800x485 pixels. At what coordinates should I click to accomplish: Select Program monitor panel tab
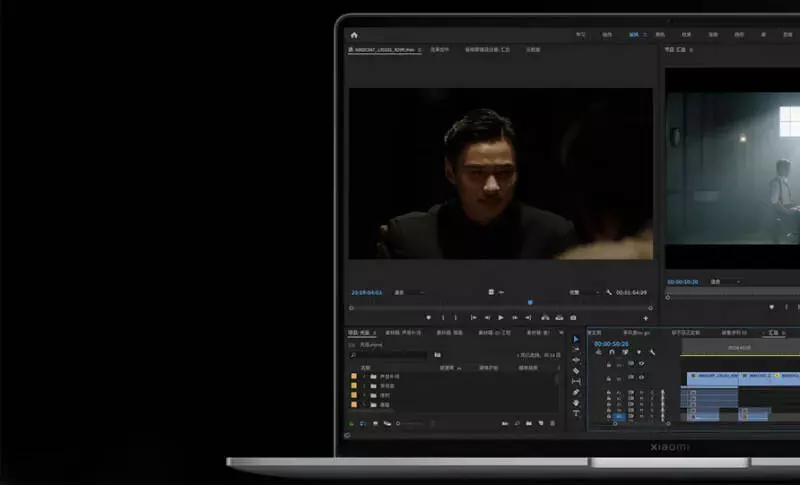675,49
